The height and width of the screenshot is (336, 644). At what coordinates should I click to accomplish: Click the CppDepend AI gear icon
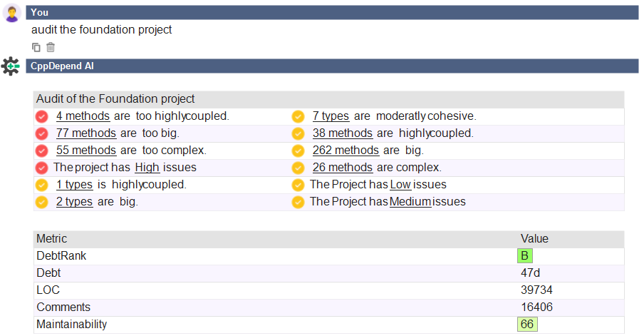coord(10,66)
